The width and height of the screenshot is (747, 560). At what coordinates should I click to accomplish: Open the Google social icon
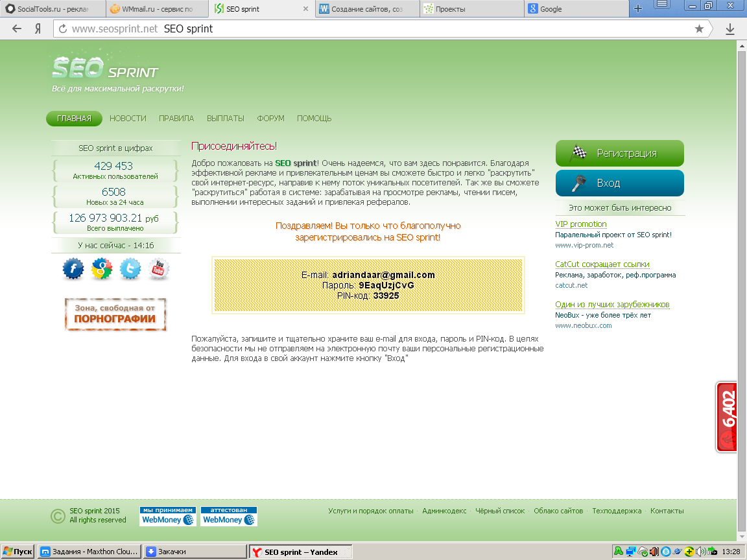101,269
